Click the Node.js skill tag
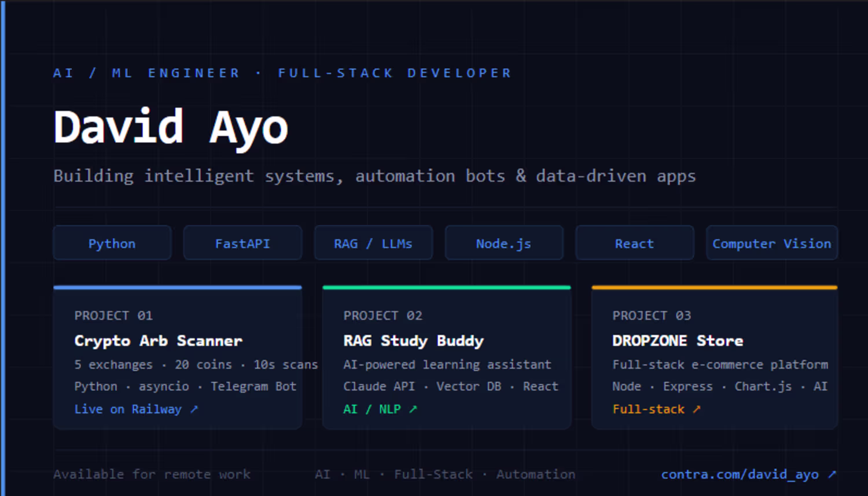Screen dimensions: 868x496 [x=504, y=243]
